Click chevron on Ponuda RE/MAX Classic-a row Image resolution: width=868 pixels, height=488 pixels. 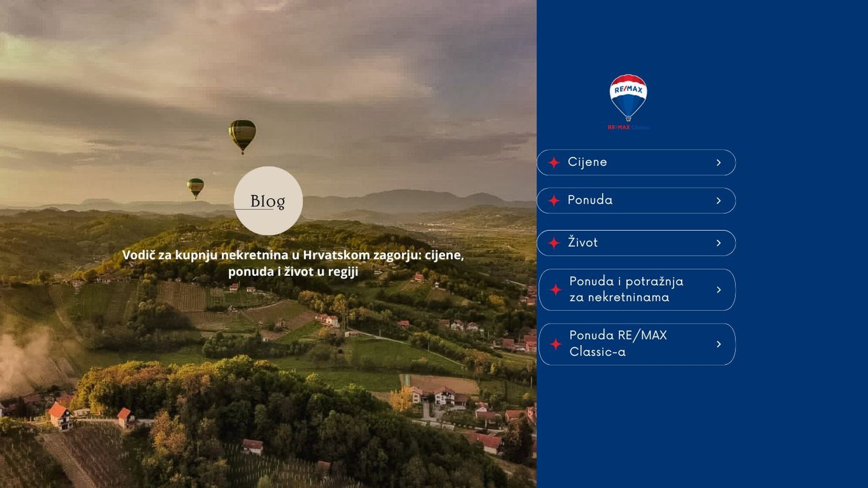click(x=718, y=344)
